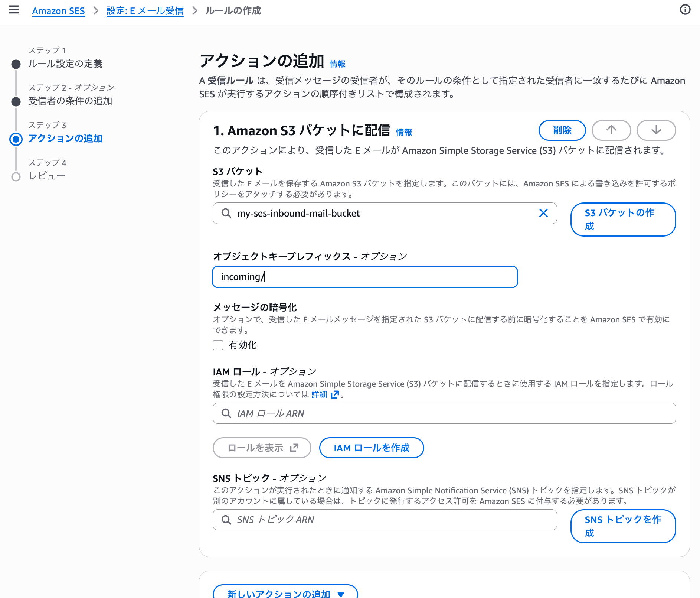Viewport: 700px width, 598px height.
Task: Click the ロールを表示 button
Action: (x=262, y=448)
